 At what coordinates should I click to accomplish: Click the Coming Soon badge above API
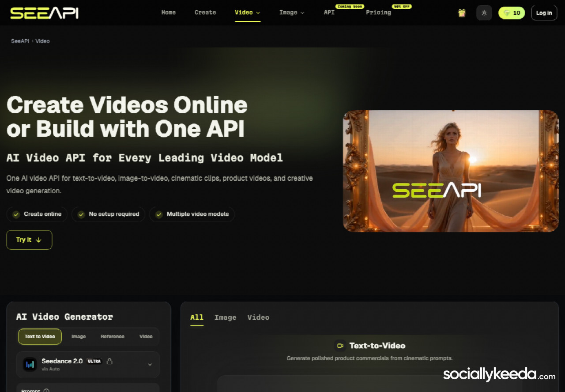(350, 7)
